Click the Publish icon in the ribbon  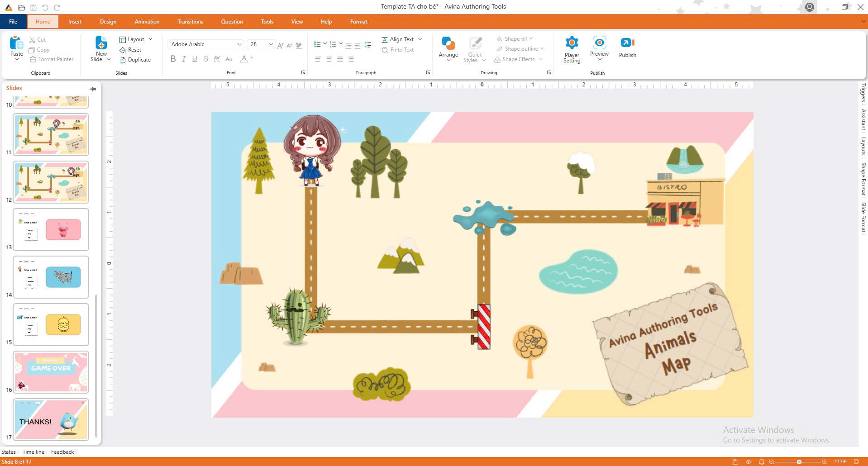click(627, 43)
